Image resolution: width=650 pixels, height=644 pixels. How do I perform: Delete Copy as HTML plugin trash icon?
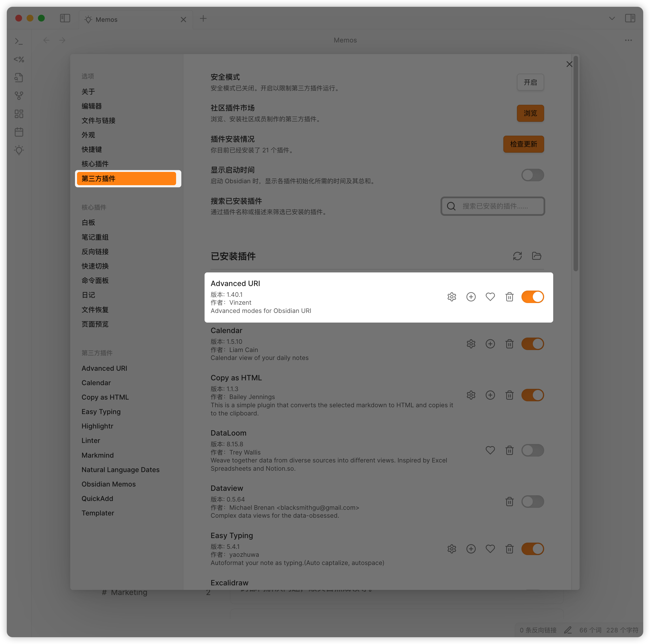(509, 395)
